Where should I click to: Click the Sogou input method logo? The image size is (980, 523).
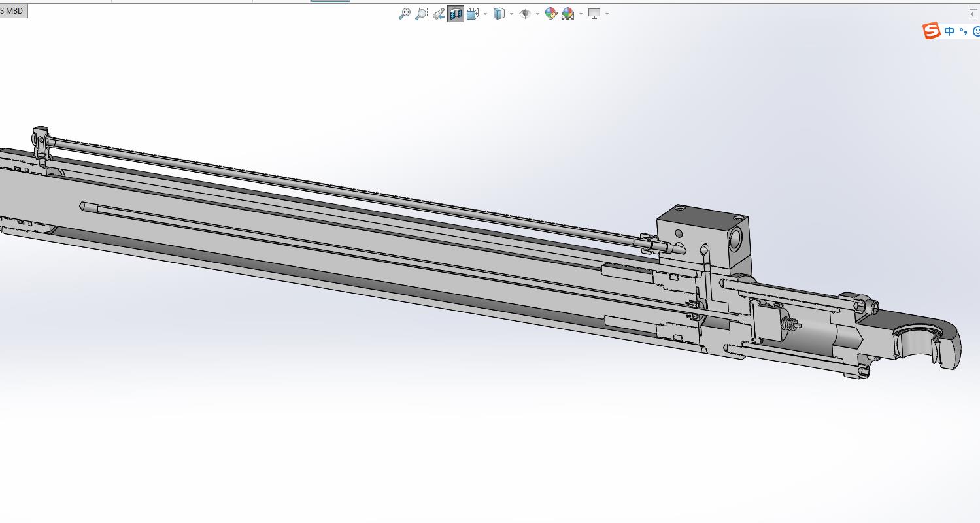(932, 31)
